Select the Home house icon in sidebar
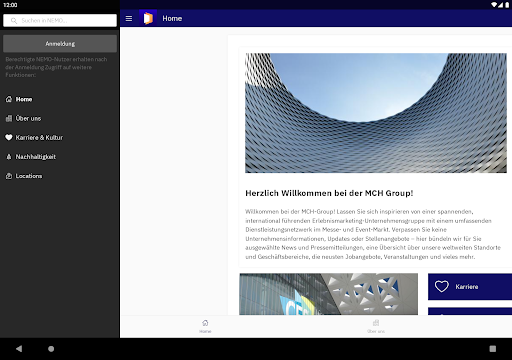Viewport: 512px width, 360px height. pyautogui.click(x=9, y=99)
